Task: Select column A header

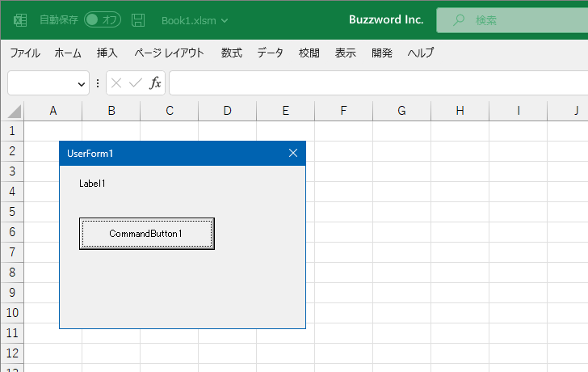Action: coord(52,111)
